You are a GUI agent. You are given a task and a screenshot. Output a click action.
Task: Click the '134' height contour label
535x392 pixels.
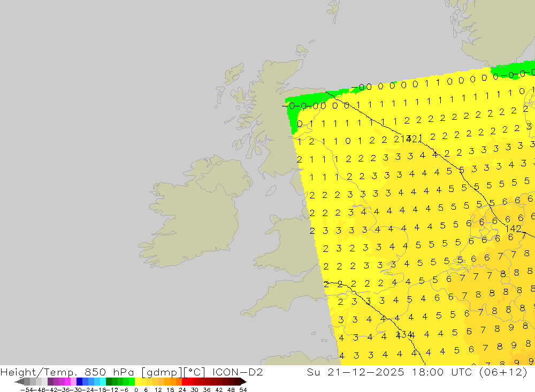click(404, 334)
